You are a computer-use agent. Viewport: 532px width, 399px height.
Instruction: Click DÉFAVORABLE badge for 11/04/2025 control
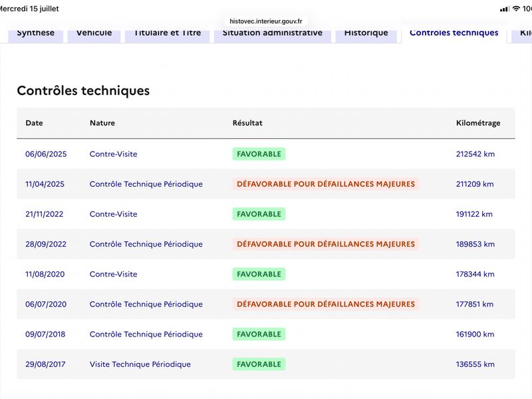[326, 184]
